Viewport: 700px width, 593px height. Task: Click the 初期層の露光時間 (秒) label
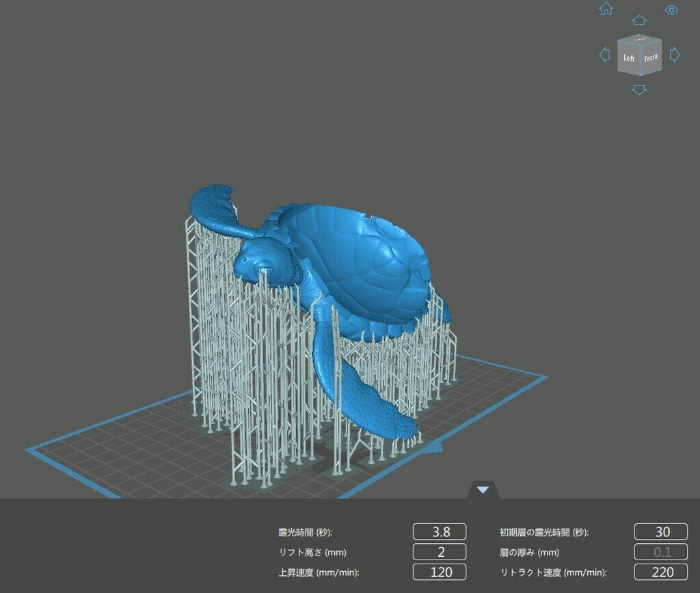(544, 532)
